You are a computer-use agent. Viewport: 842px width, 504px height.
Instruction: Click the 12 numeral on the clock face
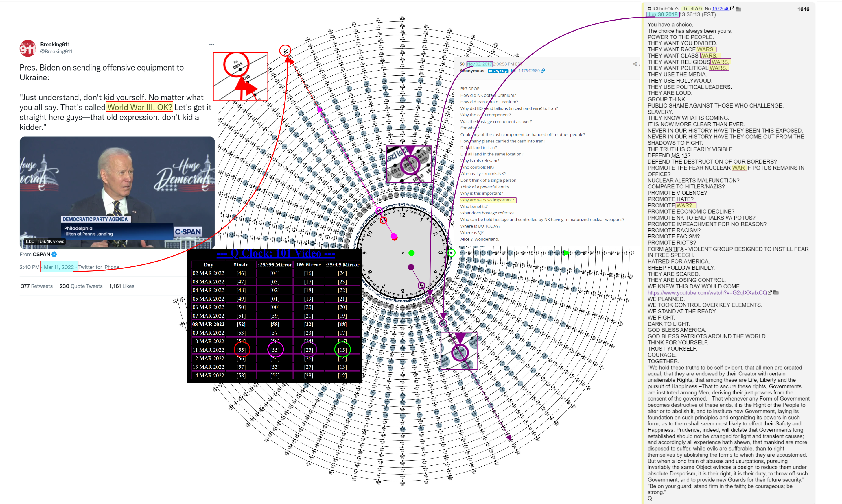[x=402, y=215]
